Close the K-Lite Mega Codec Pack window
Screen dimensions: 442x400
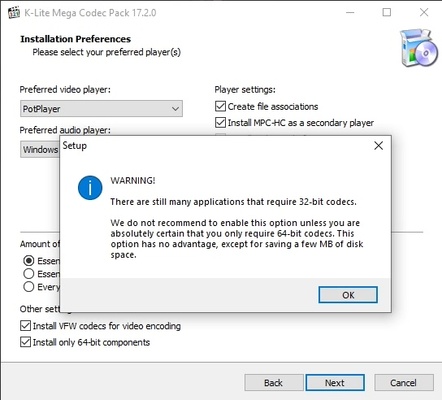[x=424, y=13]
